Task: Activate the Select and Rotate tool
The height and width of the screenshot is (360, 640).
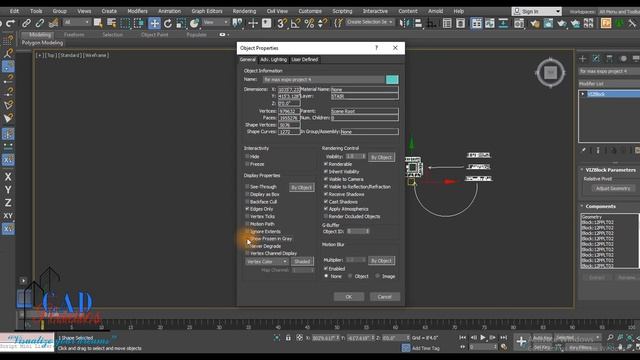Action: point(168,23)
